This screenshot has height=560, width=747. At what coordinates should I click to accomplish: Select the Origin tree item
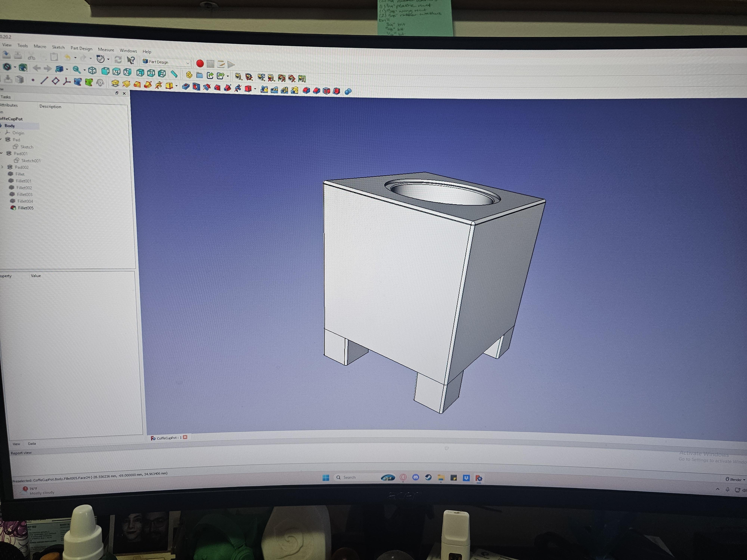(x=15, y=133)
